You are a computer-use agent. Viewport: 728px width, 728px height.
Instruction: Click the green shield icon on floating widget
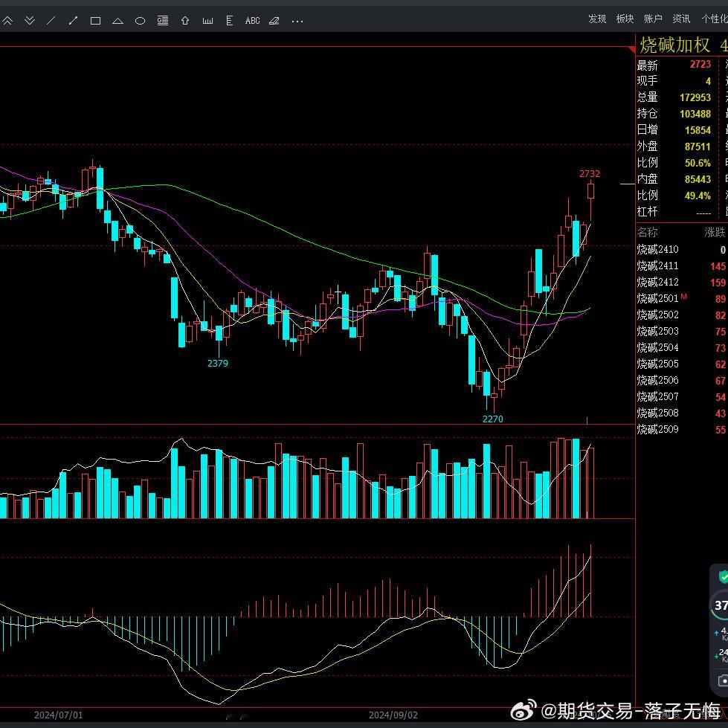pyautogui.click(x=724, y=577)
